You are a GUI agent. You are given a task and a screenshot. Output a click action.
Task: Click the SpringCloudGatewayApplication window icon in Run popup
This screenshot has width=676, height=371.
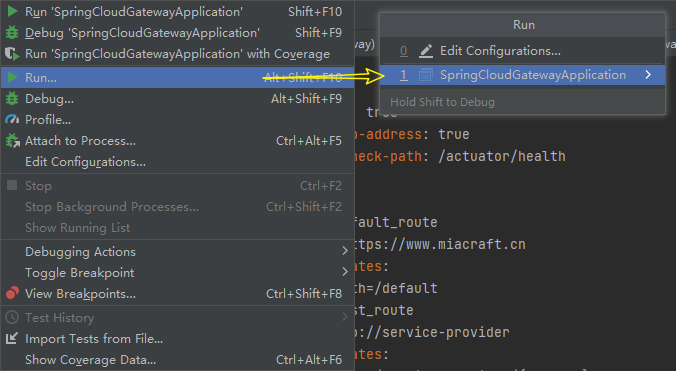pyautogui.click(x=425, y=75)
